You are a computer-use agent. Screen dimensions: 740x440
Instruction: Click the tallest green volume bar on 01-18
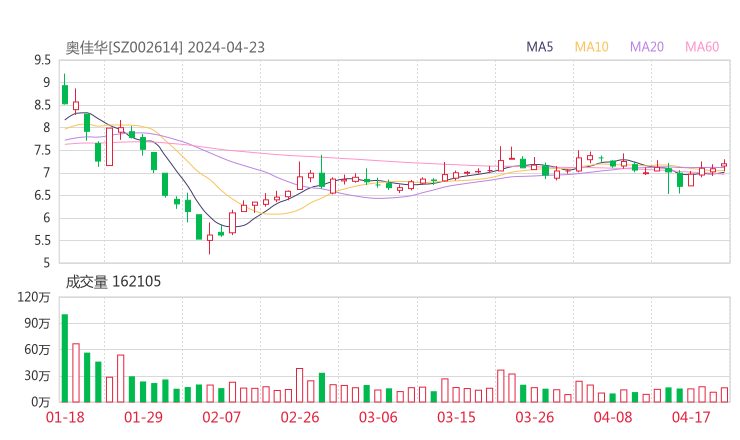[x=65, y=358]
